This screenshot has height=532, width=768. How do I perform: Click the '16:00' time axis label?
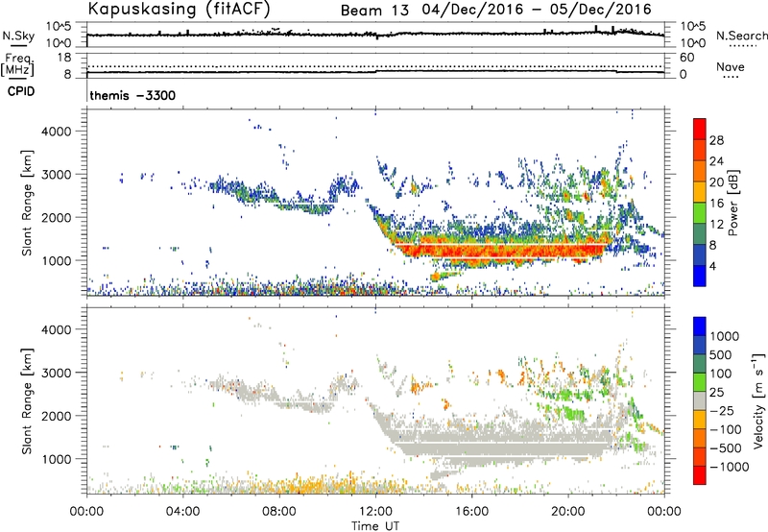click(x=471, y=512)
